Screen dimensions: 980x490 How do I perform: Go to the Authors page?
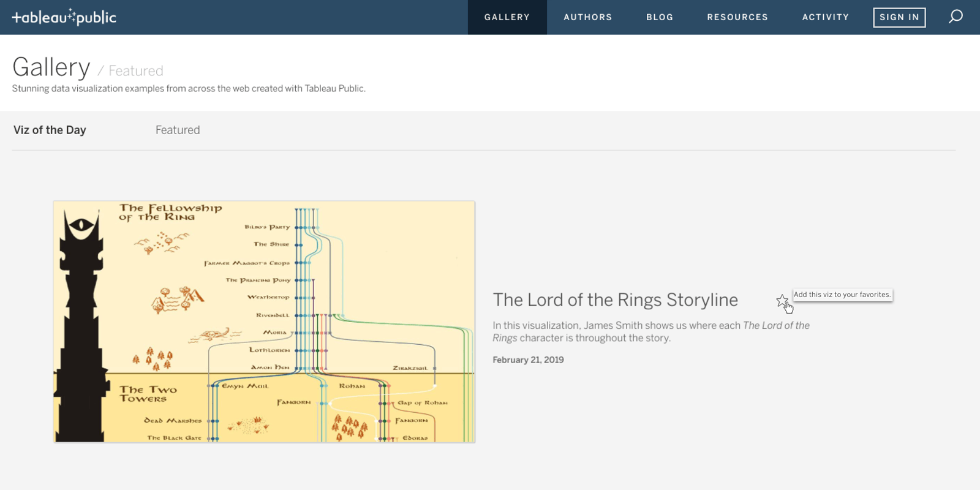pyautogui.click(x=587, y=17)
